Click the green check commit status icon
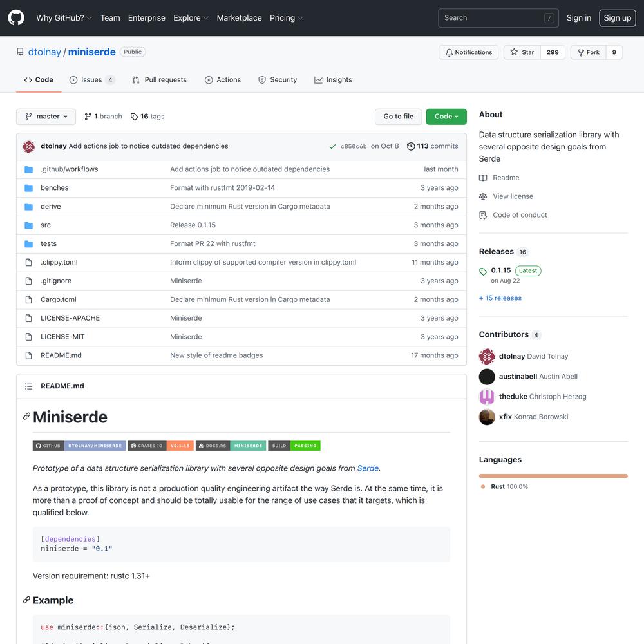644x644 pixels. click(x=332, y=146)
